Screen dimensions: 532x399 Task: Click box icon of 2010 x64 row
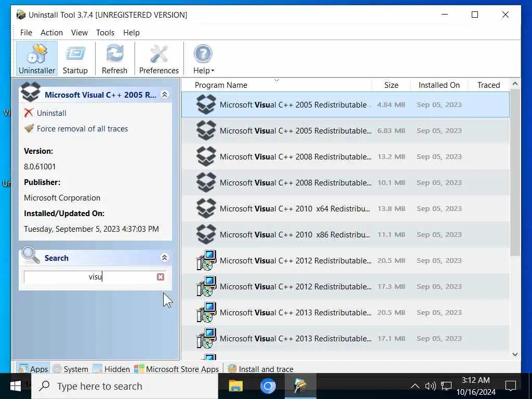click(x=206, y=208)
